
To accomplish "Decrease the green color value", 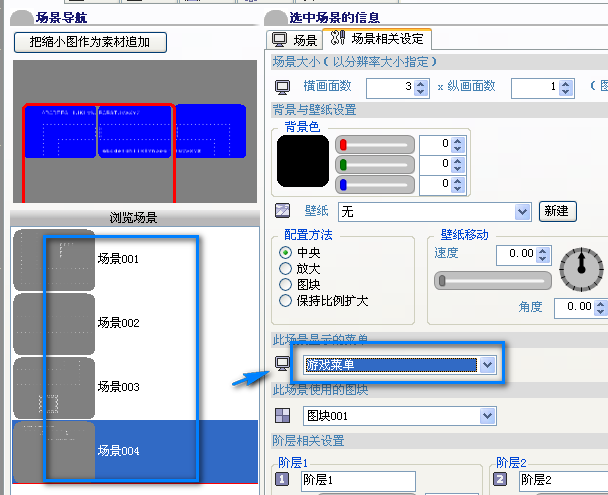I will (x=458, y=168).
